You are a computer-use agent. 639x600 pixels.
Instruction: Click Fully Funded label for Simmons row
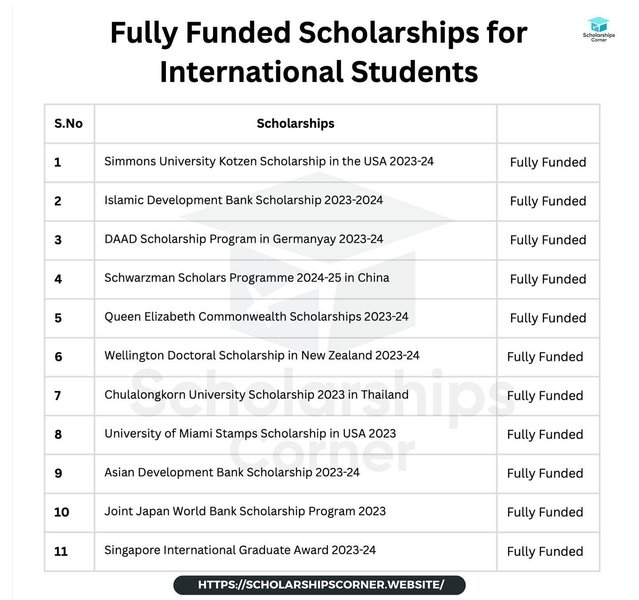[x=548, y=162]
